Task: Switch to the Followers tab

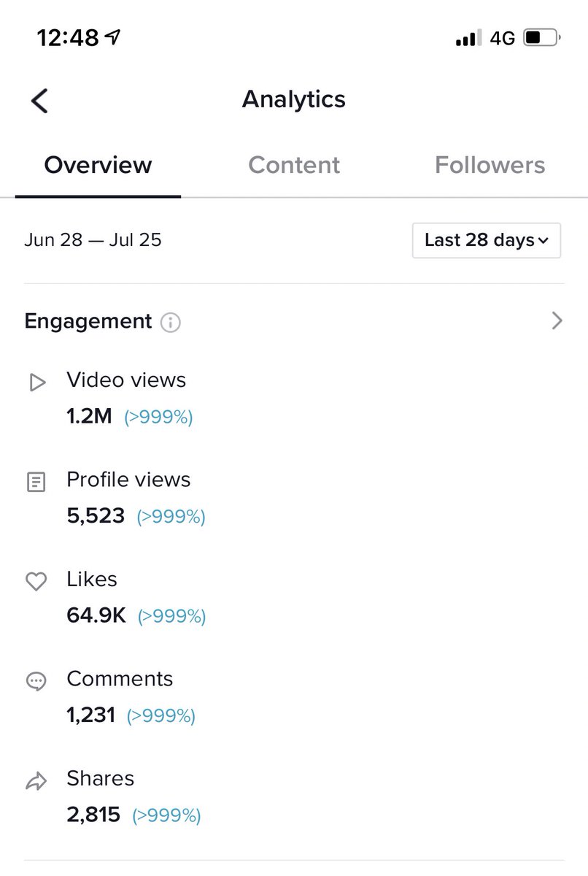Action: point(490,165)
